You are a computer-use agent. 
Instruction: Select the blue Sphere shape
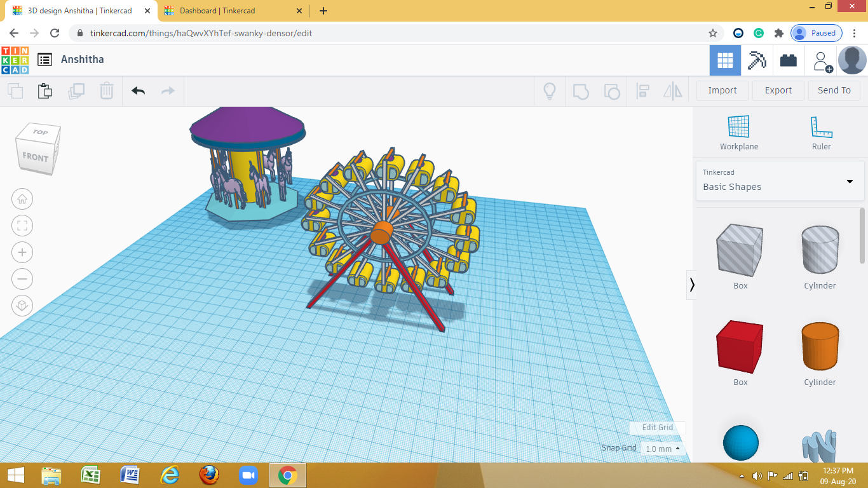coord(741,443)
